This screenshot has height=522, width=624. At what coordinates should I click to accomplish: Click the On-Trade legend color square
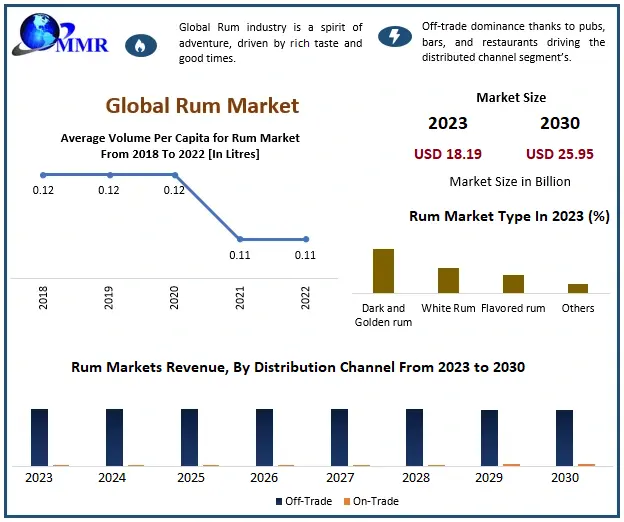coord(346,501)
